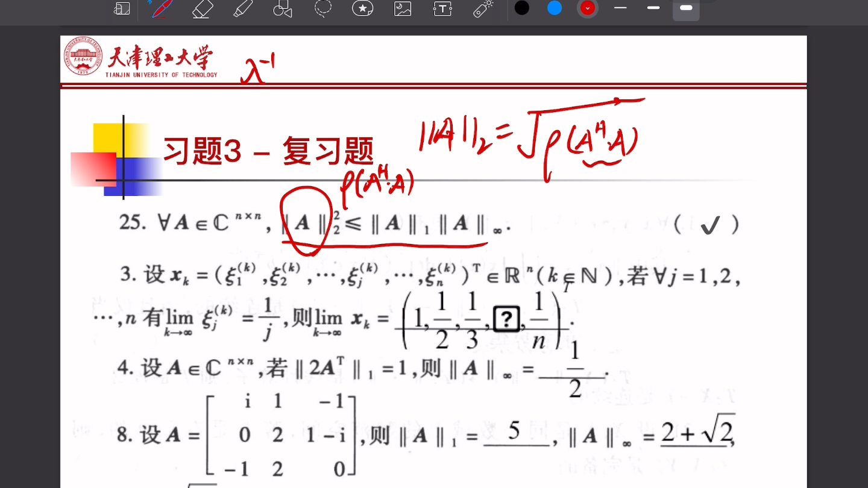Image resolution: width=868 pixels, height=488 pixels.
Task: Click the slide title '习题3 – 复习题'
Action: pos(269,151)
